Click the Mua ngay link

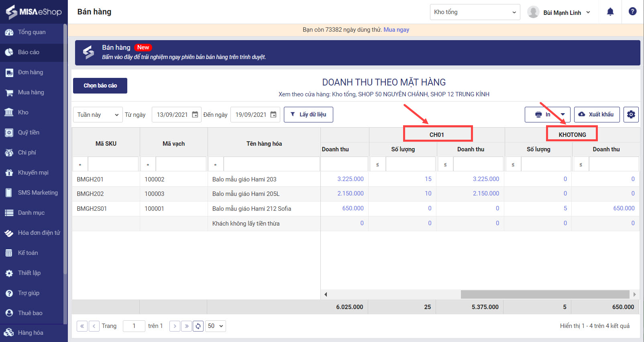coord(396,30)
